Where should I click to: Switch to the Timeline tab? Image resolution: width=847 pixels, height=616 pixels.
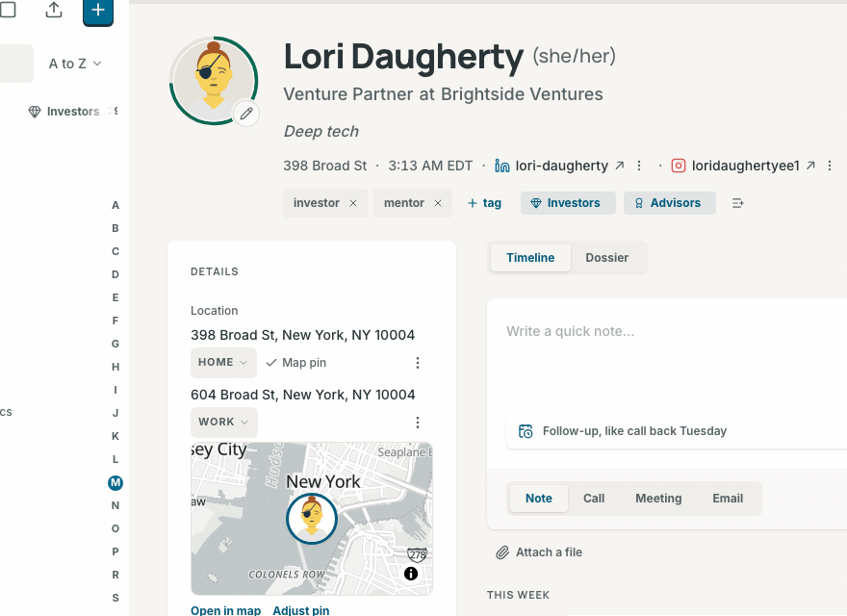coord(530,258)
